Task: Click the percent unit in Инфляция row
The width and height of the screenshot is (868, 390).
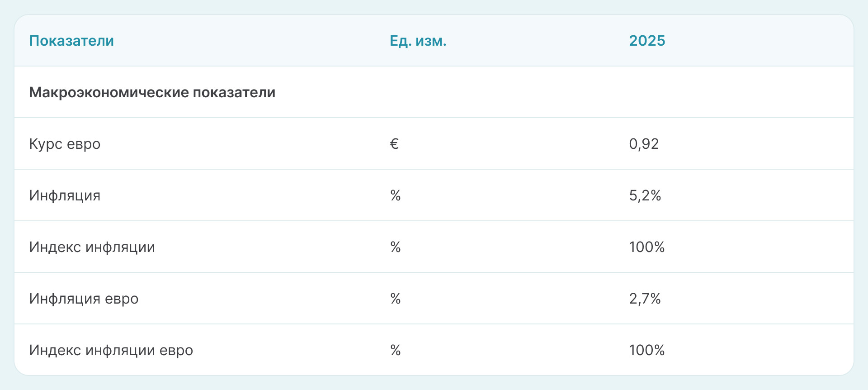Action: tap(396, 195)
